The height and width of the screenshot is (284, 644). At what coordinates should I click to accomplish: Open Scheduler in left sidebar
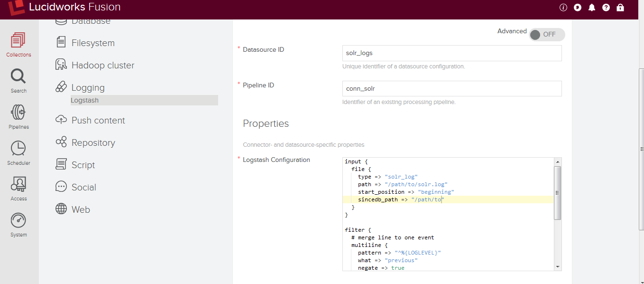point(18,153)
